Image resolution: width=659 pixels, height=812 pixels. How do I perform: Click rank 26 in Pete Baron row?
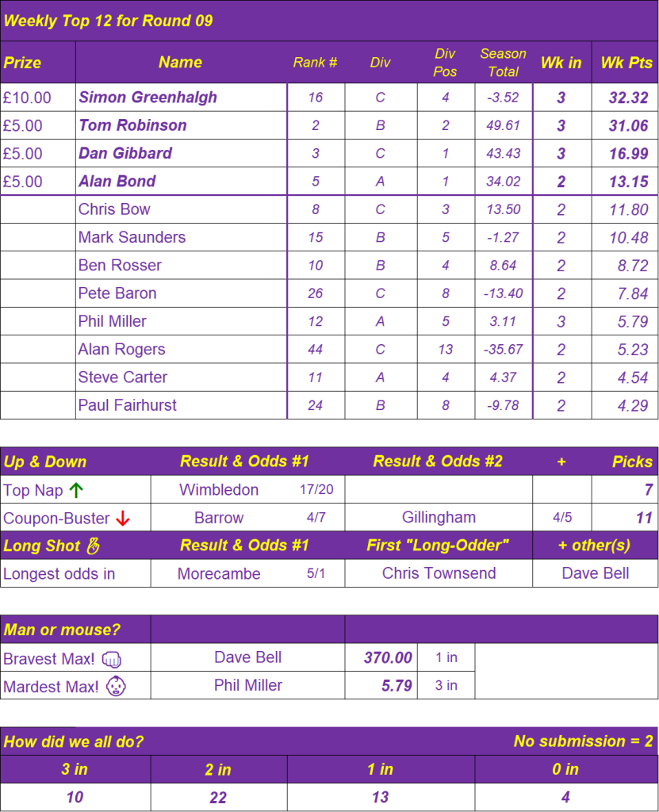315,293
